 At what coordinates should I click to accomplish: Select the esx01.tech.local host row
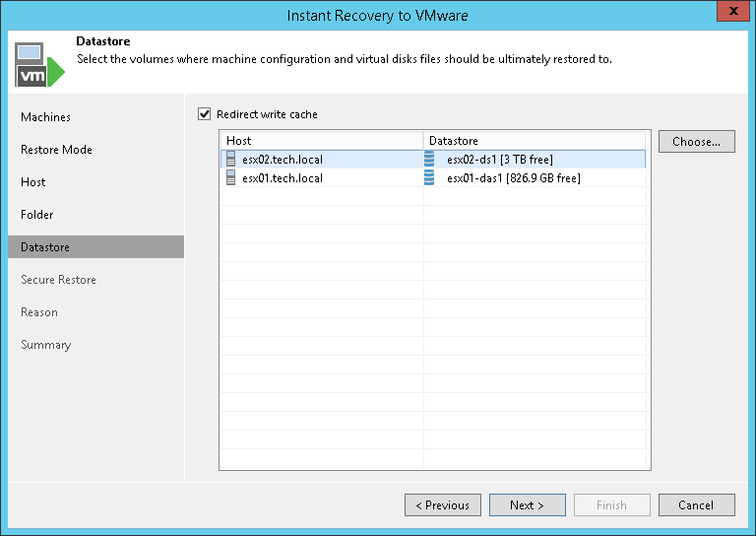283,178
